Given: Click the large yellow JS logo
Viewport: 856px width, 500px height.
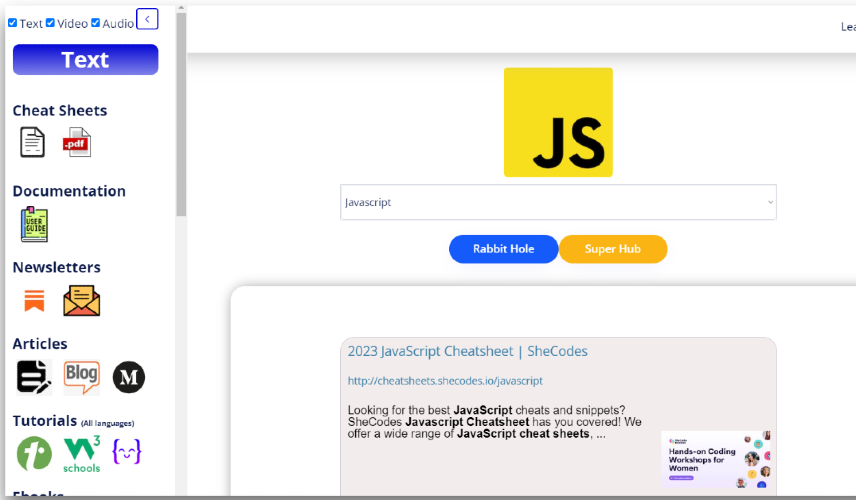Looking at the screenshot, I should pos(558,122).
